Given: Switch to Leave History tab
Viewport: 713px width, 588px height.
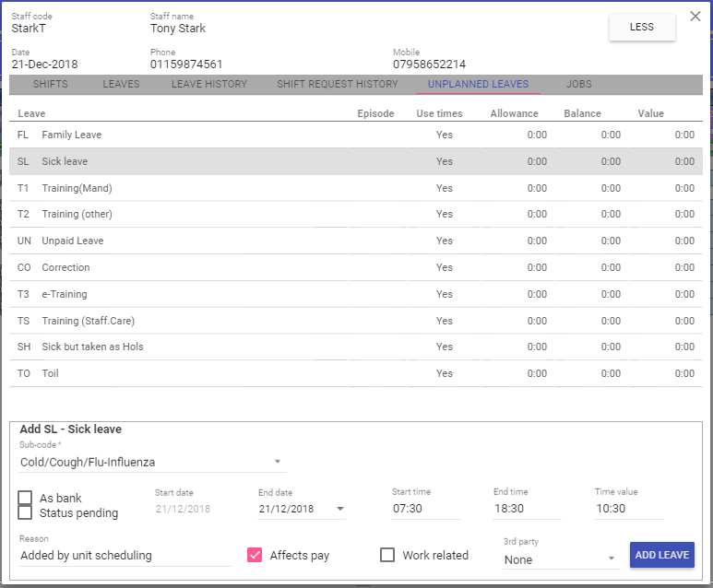Looking at the screenshot, I should click(x=208, y=84).
